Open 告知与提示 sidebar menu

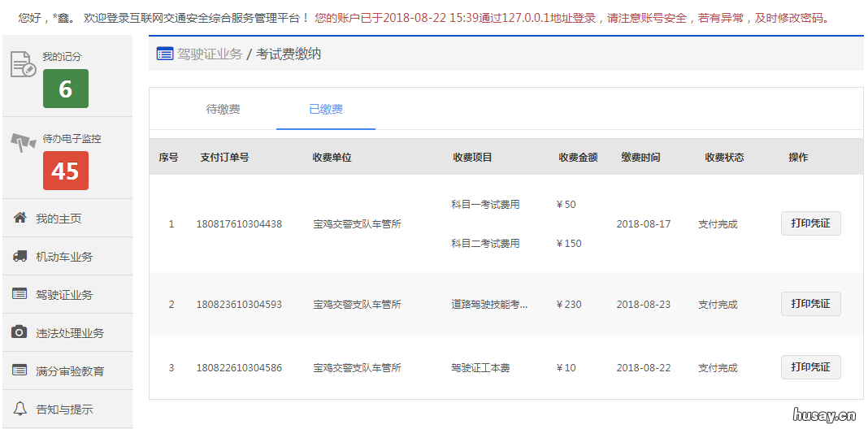(x=64, y=409)
